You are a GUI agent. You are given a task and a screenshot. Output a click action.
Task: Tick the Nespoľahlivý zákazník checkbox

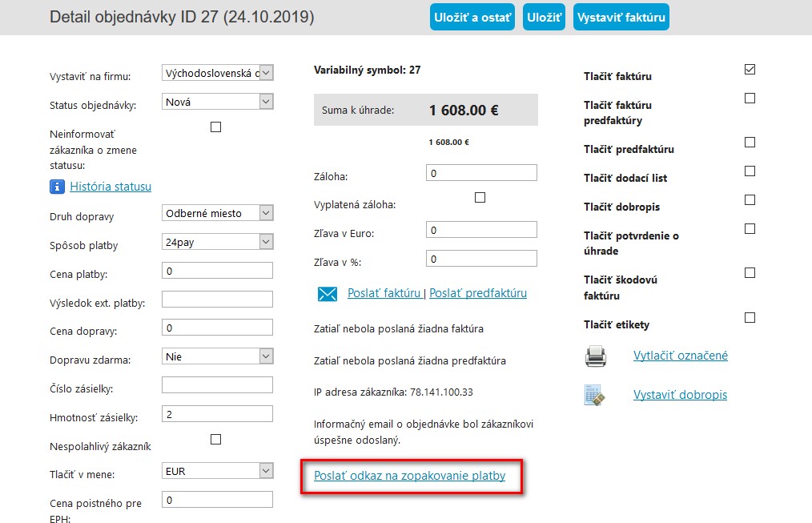[215, 439]
